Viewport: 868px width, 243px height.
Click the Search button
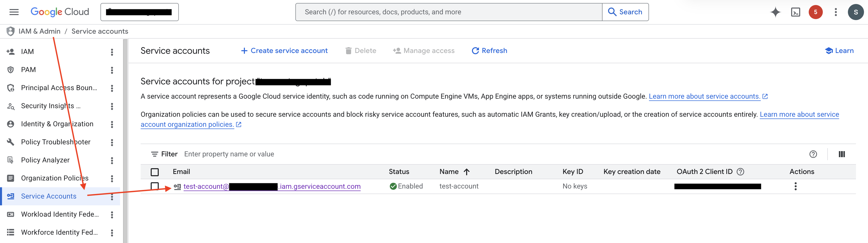pyautogui.click(x=625, y=12)
